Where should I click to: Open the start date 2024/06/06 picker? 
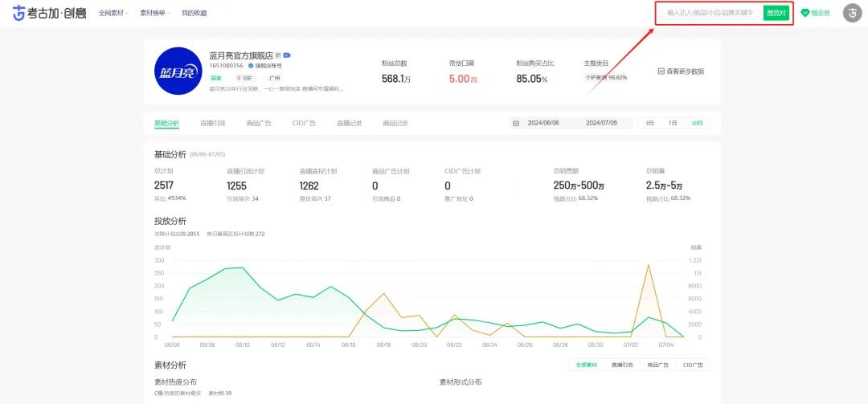543,123
